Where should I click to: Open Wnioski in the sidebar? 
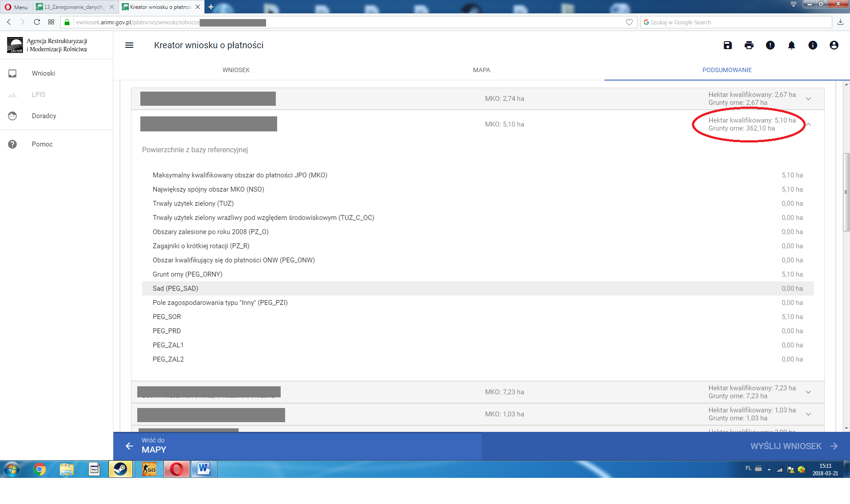[x=43, y=73]
